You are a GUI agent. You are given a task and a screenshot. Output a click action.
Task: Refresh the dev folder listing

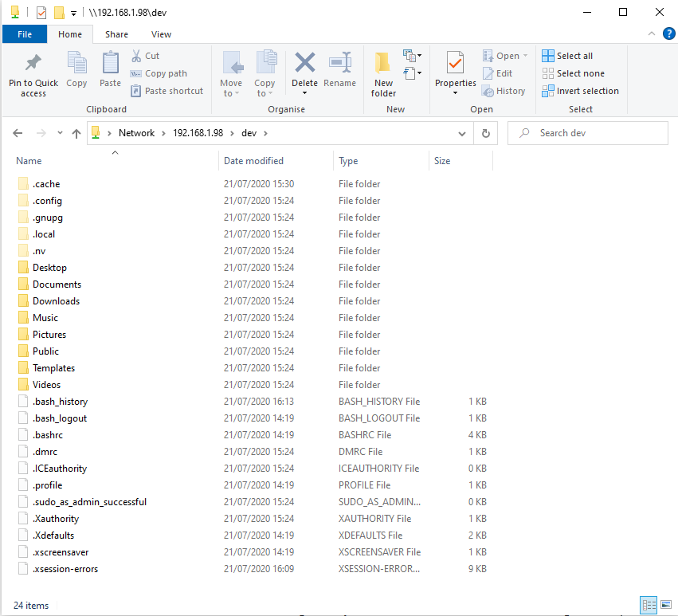[485, 133]
